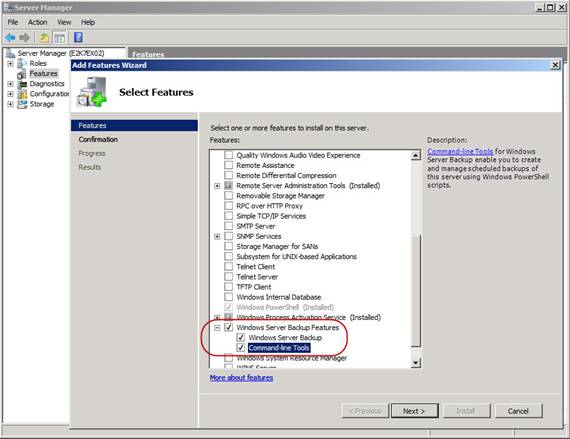Viewport: 570px width, 439px height.
Task: Open the View menu
Action: click(64, 22)
